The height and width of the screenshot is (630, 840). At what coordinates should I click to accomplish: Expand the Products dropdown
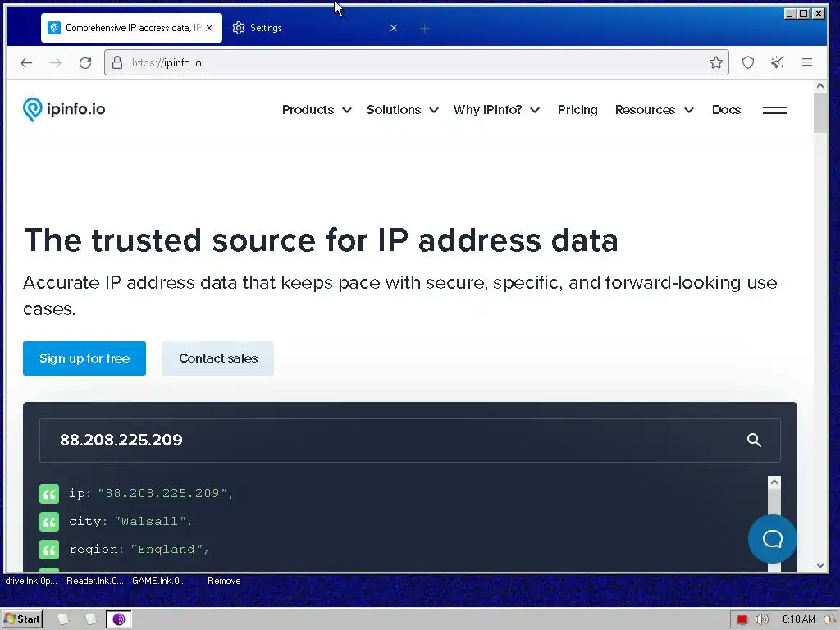click(317, 110)
